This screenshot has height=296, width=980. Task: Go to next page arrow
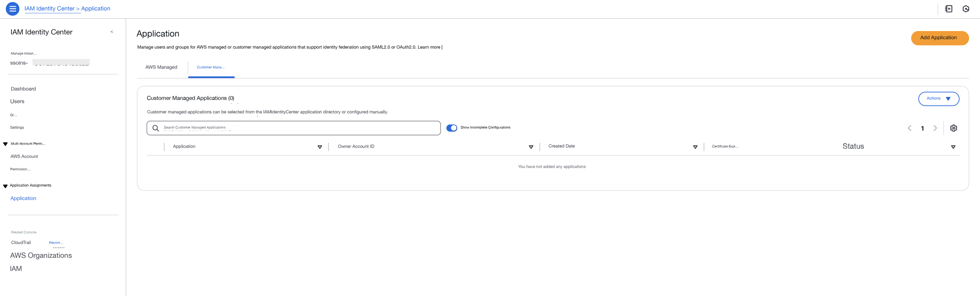point(935,128)
